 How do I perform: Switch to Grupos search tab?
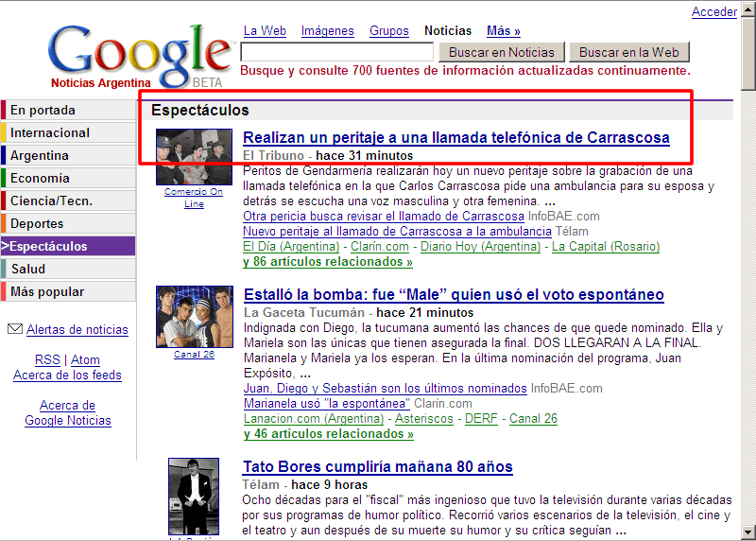pyautogui.click(x=389, y=31)
